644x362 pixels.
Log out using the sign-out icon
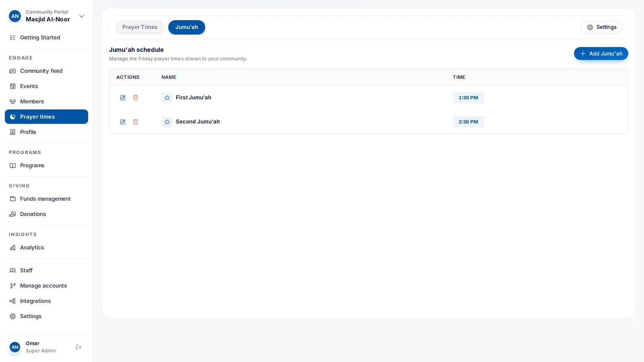(79, 347)
